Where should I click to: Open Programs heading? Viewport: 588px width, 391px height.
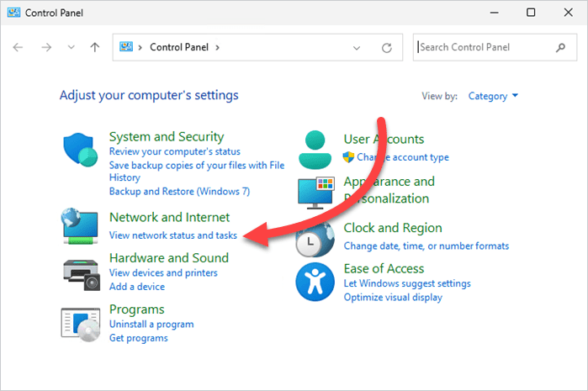[137, 309]
